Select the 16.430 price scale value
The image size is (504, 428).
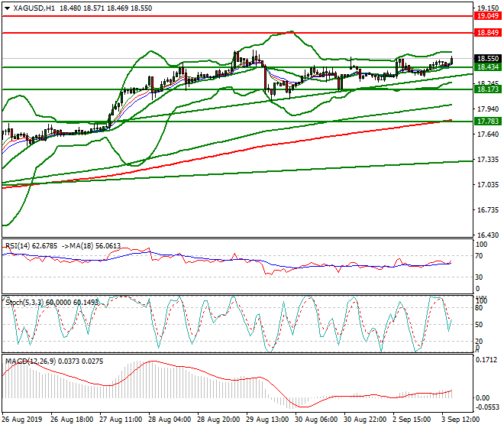pos(488,235)
